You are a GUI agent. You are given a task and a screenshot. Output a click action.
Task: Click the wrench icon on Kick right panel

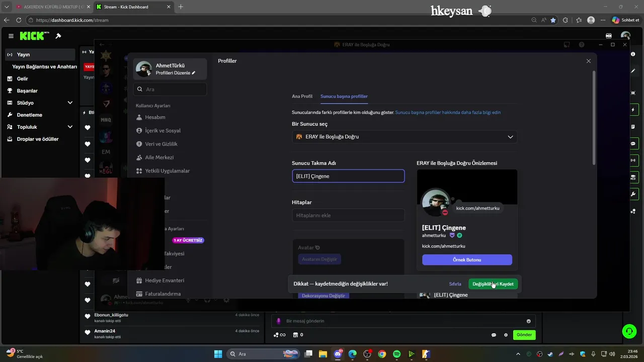(633, 194)
